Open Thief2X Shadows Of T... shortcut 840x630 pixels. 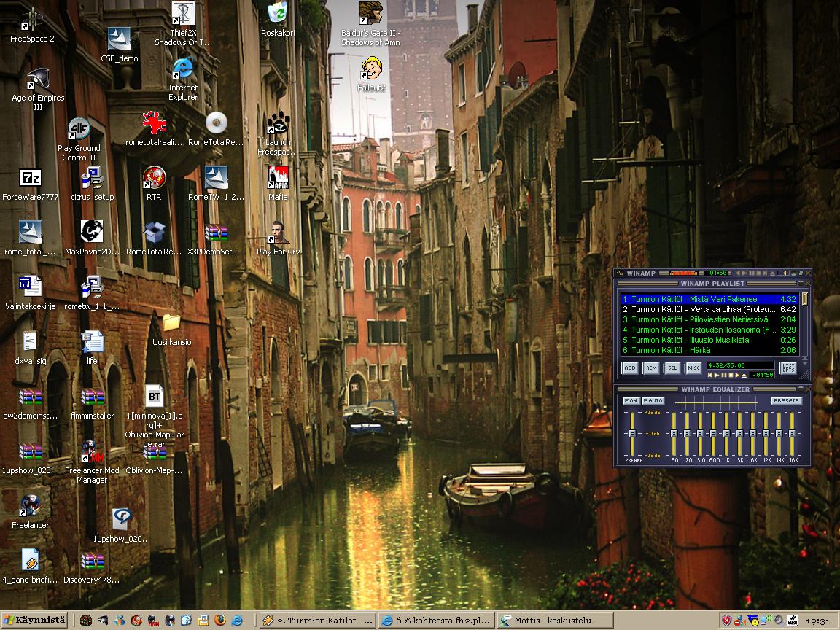183,23
